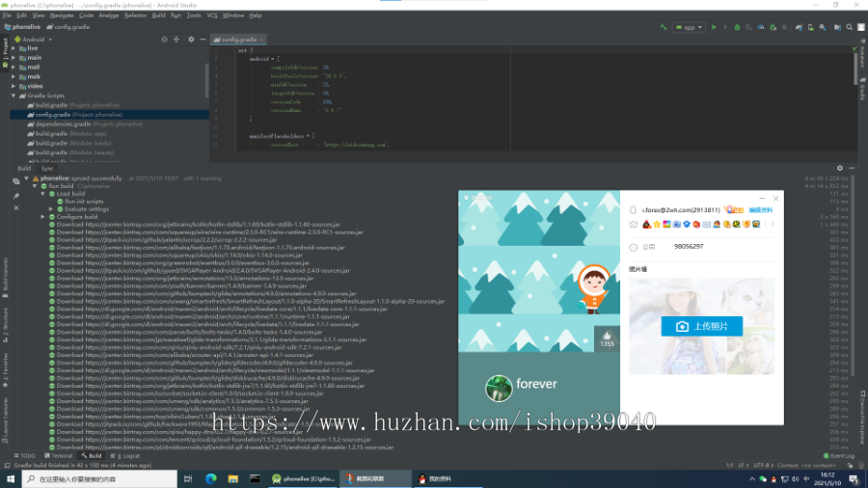Attach debugger to Android process icon

click(773, 27)
